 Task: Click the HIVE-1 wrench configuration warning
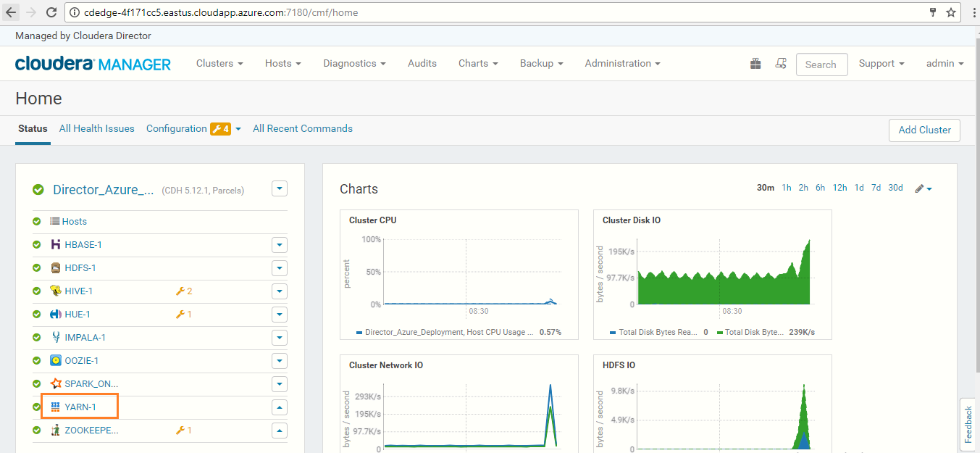pos(184,291)
